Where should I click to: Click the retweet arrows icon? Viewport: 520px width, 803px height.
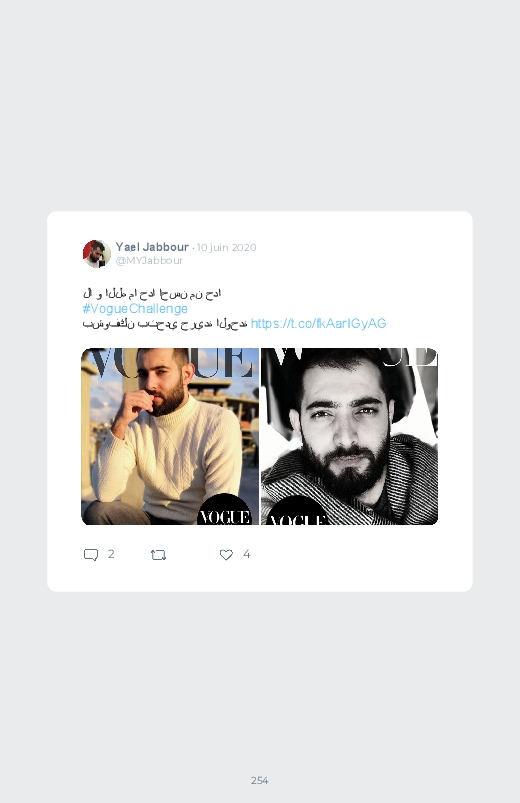click(158, 555)
